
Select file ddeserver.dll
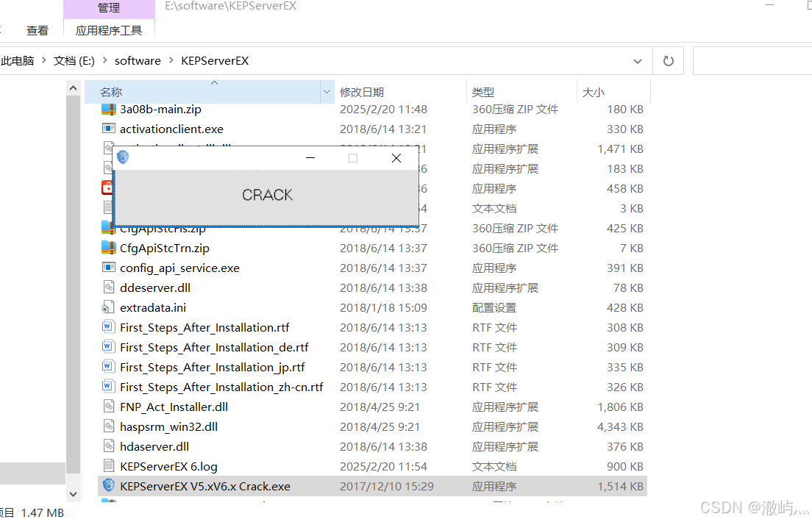point(155,287)
